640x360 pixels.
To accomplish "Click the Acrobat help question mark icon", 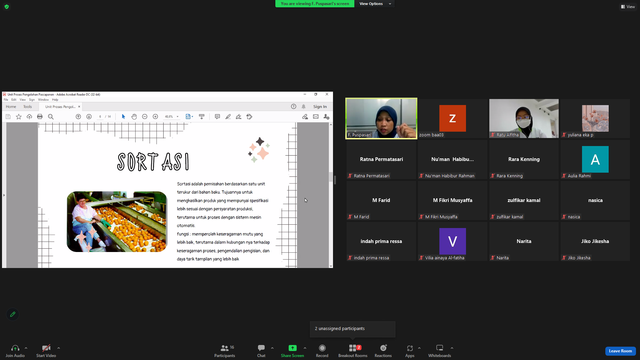I will tap(293, 107).
